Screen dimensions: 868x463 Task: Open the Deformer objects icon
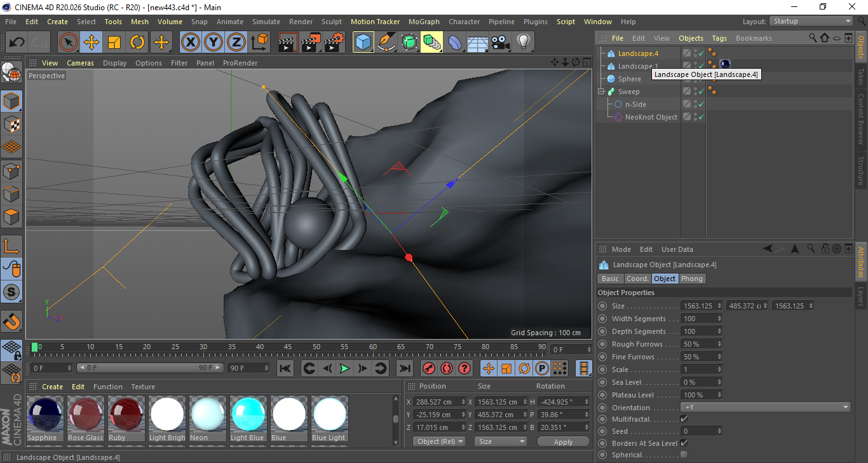pos(455,43)
